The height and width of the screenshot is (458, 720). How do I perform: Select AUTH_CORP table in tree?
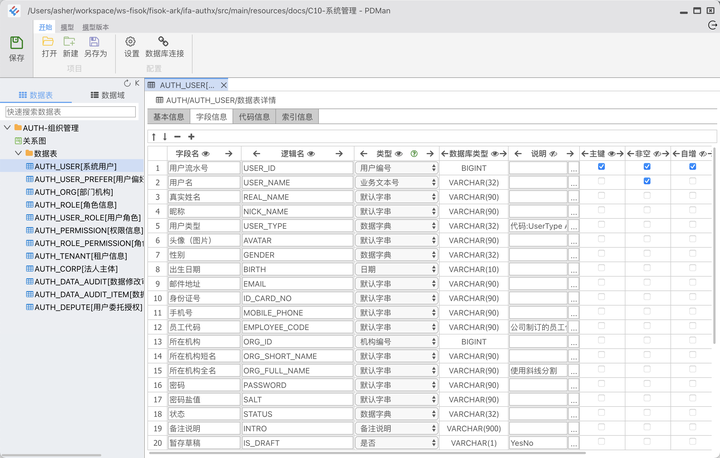click(72, 269)
